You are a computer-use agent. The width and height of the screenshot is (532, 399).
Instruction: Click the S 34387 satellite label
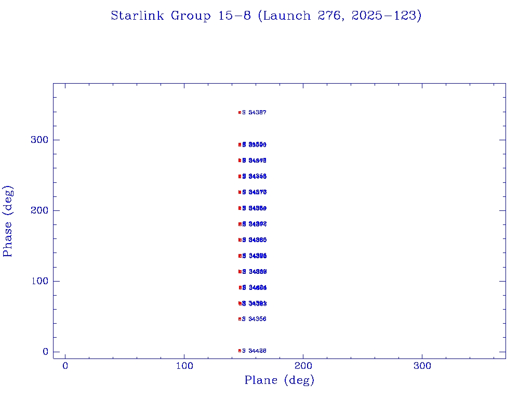(x=255, y=112)
